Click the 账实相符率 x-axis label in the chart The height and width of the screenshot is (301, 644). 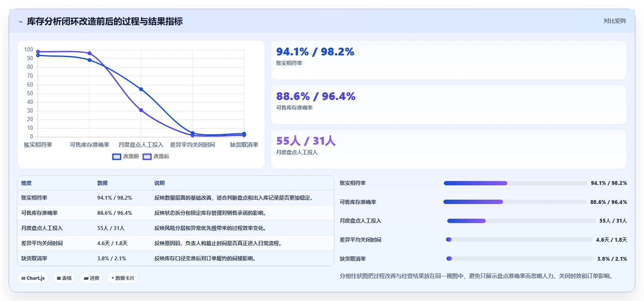point(38,145)
